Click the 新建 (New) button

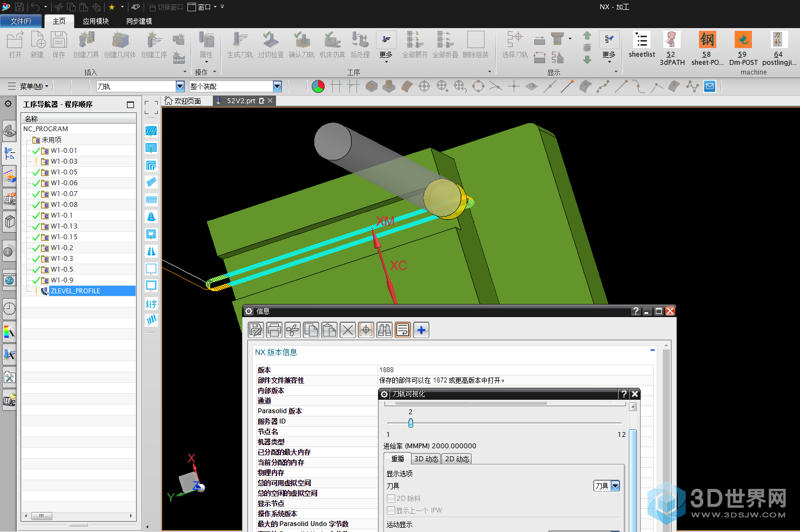pyautogui.click(x=37, y=44)
